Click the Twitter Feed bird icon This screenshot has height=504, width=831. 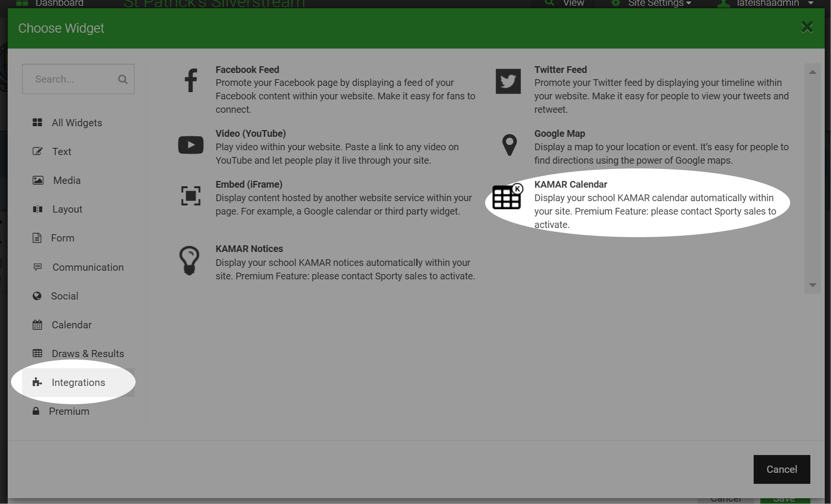click(508, 81)
